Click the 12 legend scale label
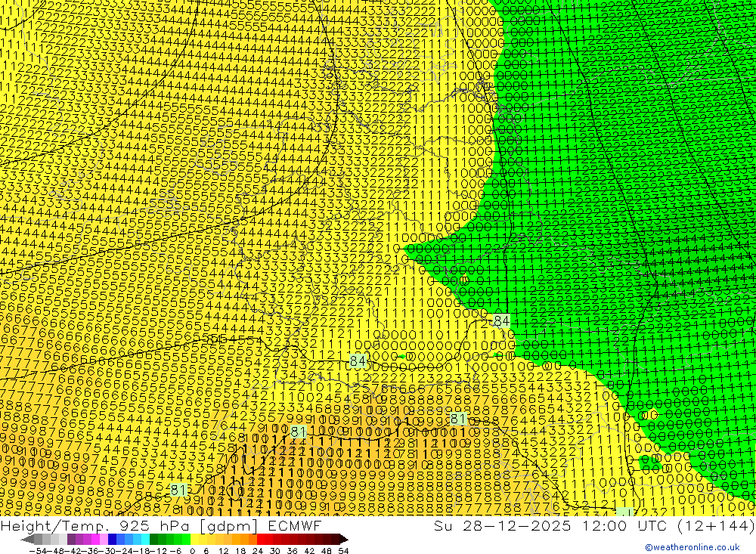The width and height of the screenshot is (756, 554). tap(223, 551)
